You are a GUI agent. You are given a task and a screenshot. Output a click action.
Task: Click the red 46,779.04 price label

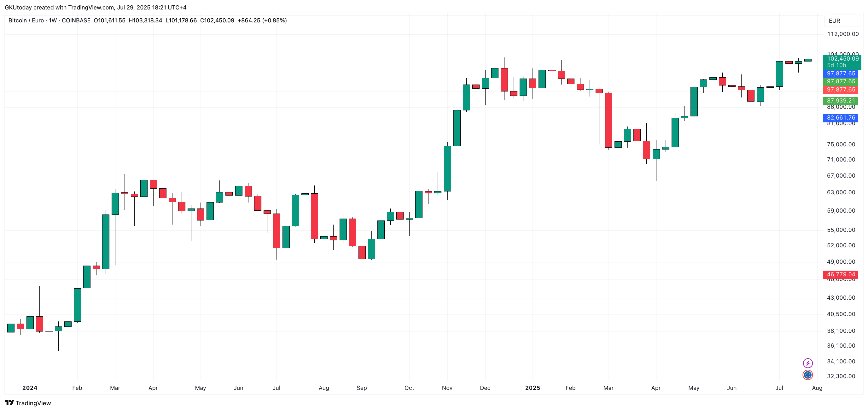pos(841,274)
